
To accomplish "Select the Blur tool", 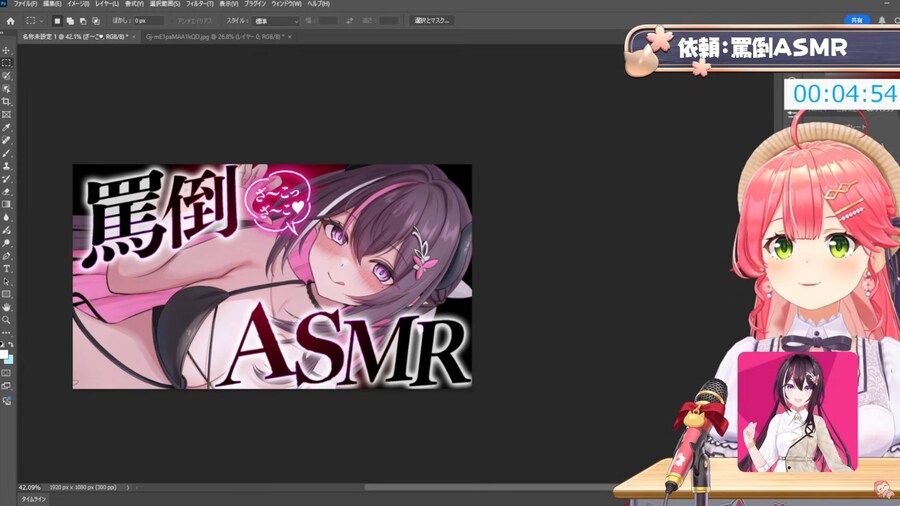I will point(6,217).
